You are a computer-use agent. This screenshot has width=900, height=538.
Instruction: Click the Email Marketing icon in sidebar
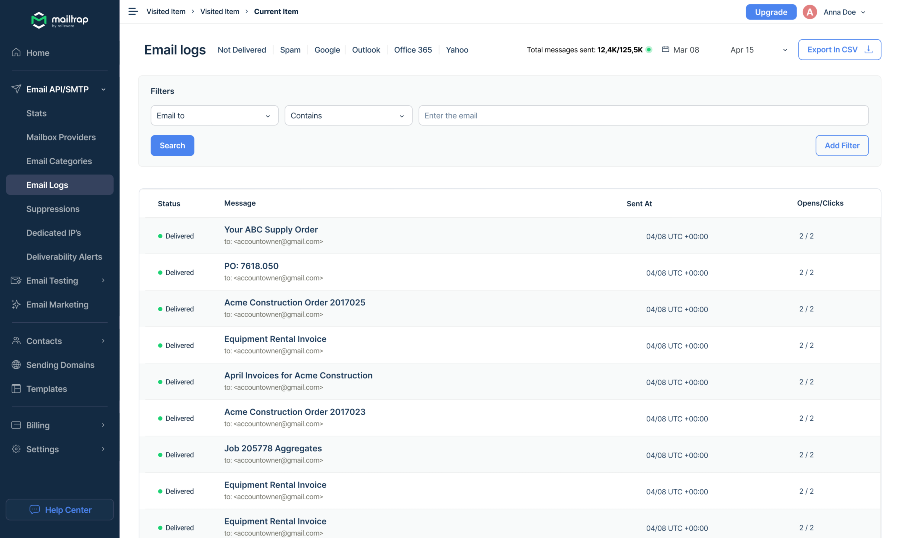click(x=16, y=305)
